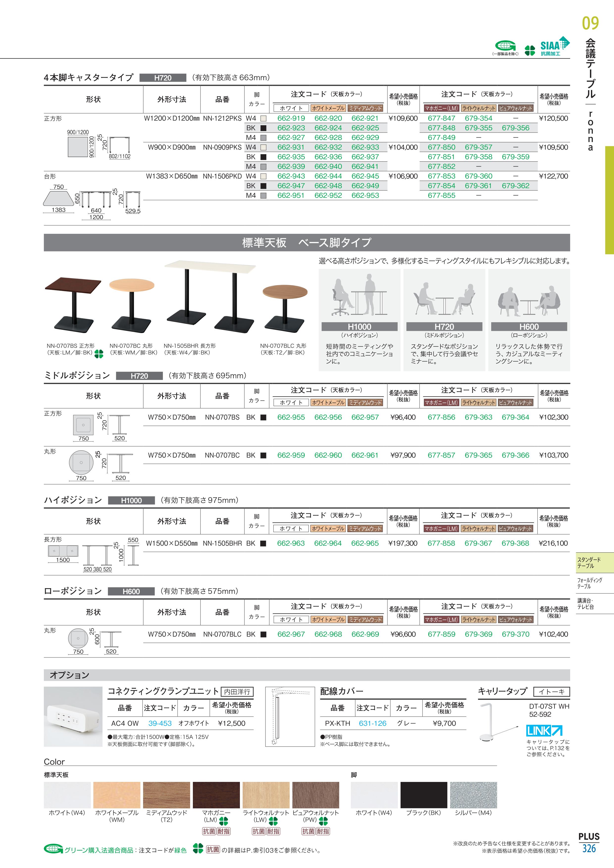Click order code 679-356
Viewport: 614px width, 868px height.
(516, 128)
